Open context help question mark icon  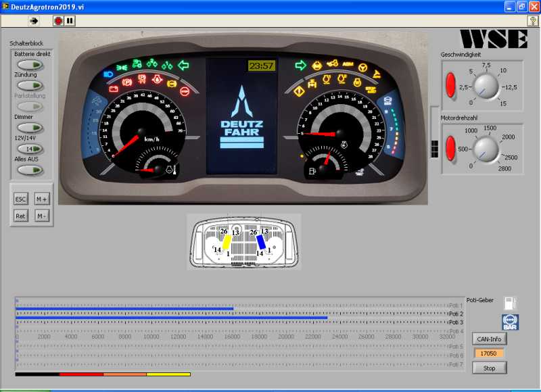pyautogui.click(x=533, y=21)
